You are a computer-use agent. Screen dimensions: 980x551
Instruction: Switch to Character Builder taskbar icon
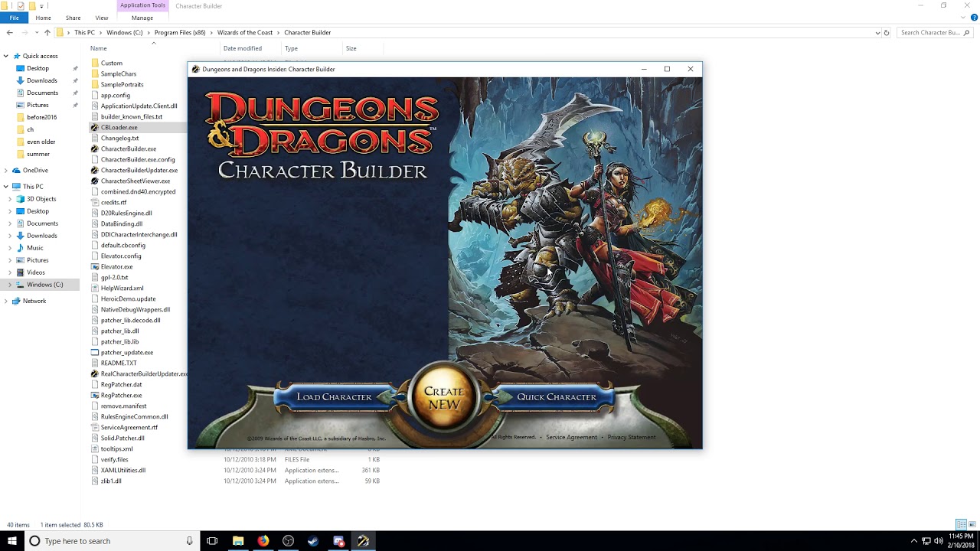364,541
